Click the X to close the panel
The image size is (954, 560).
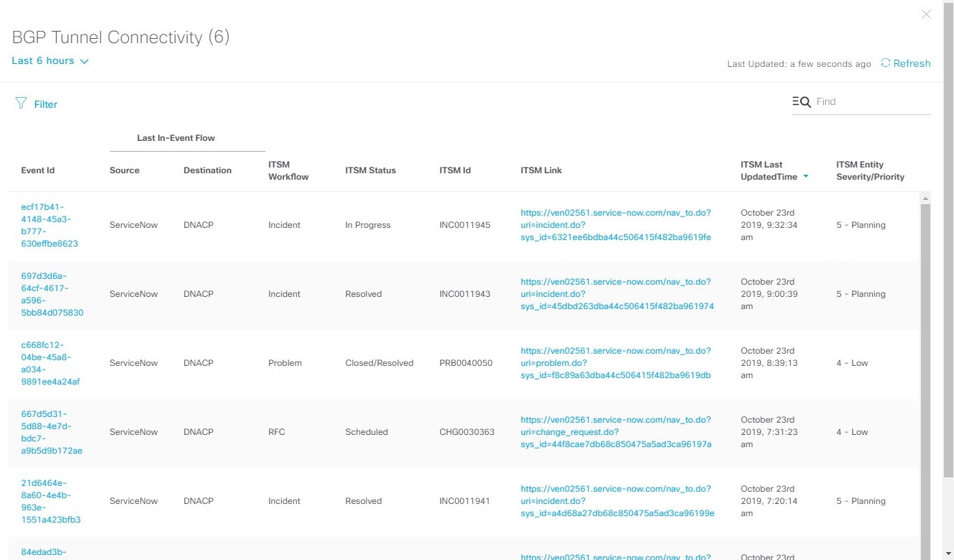(926, 14)
